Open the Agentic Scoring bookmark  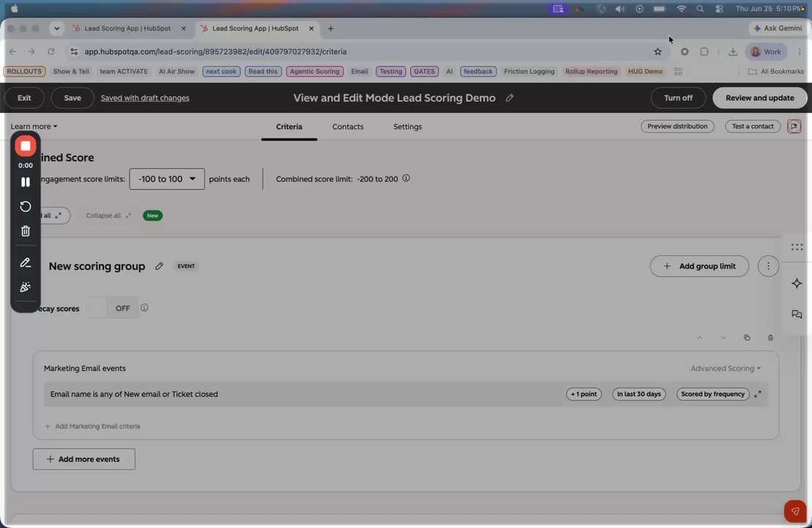click(x=314, y=72)
